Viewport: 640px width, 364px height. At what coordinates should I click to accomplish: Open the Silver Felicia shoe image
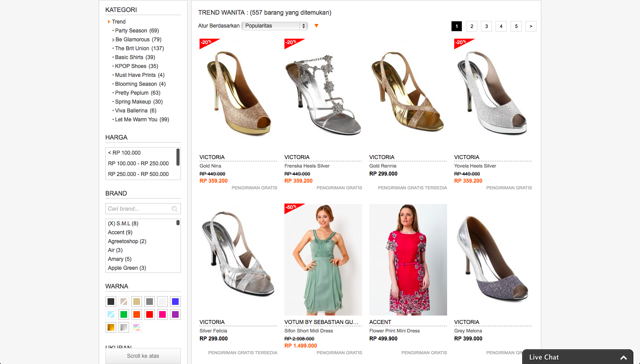238,260
